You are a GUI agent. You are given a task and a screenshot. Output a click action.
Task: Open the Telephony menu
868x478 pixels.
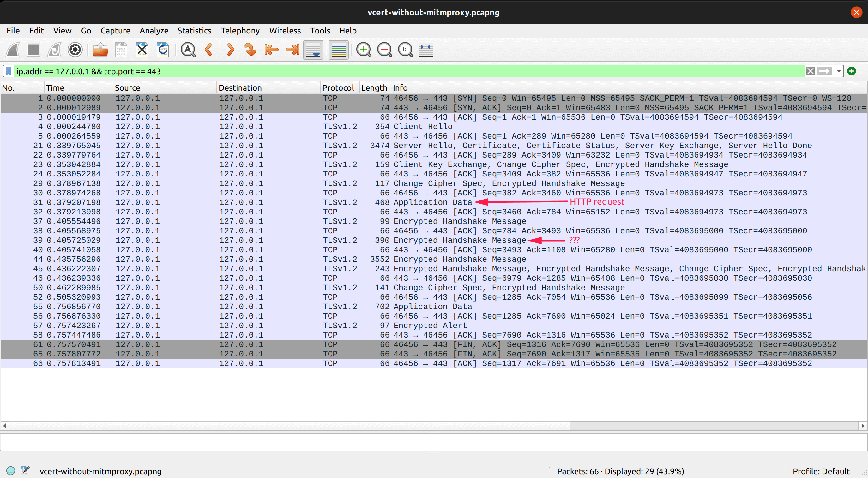[240, 31]
